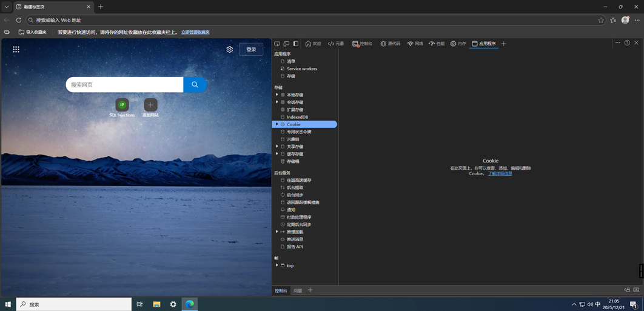
Task: Open the 了解详细信息 link about cookies
Action: pyautogui.click(x=500, y=173)
